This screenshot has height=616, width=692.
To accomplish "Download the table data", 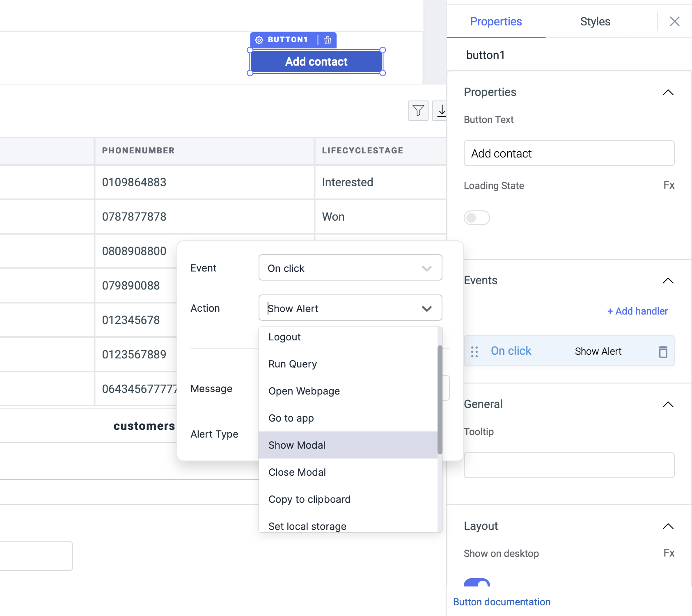I will tap(442, 111).
